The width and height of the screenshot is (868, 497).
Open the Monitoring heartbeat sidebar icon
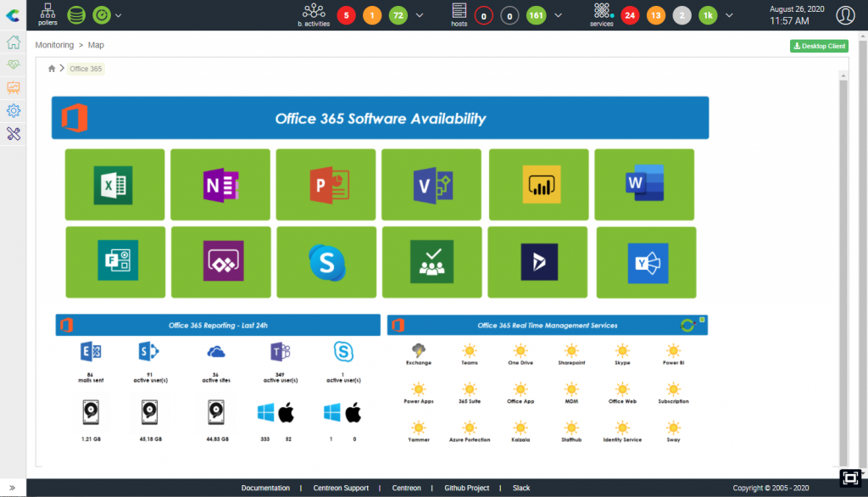14,64
